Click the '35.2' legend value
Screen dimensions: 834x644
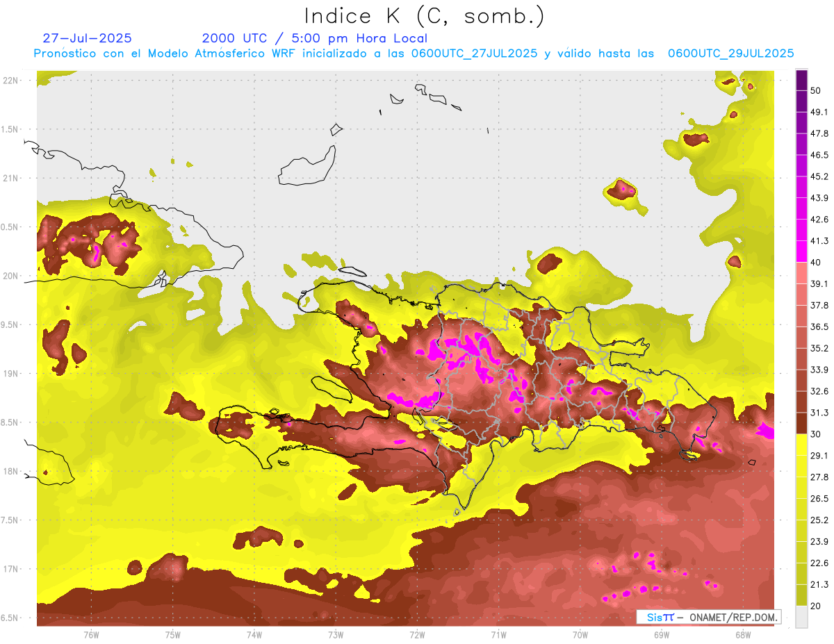pyautogui.click(x=819, y=349)
